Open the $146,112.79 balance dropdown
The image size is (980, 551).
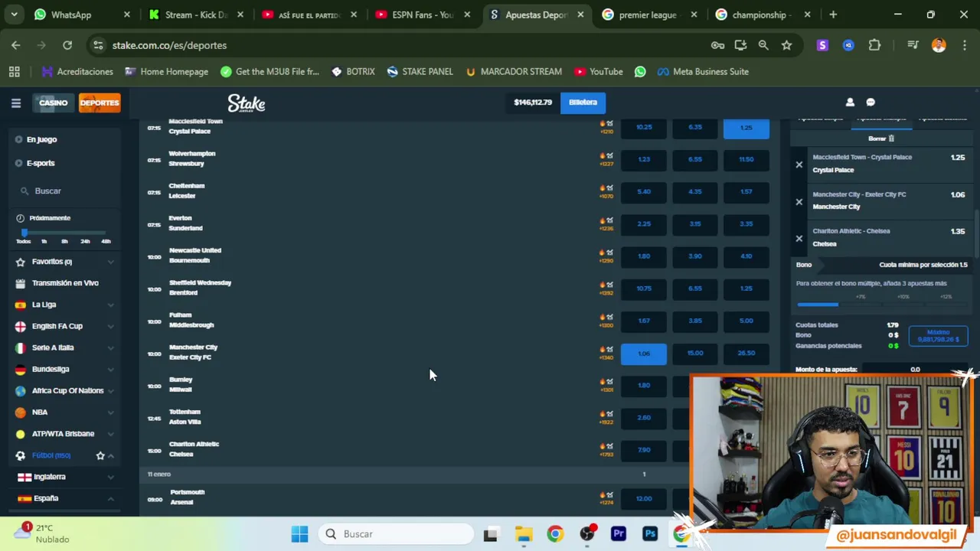pyautogui.click(x=533, y=103)
